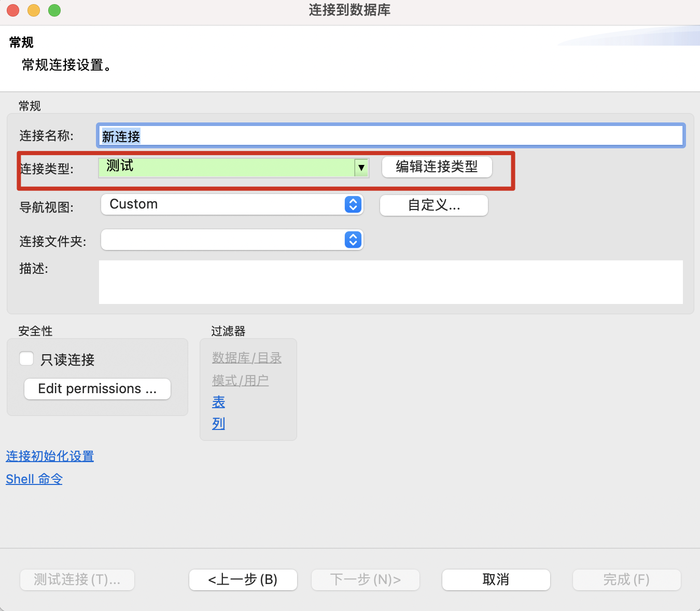Screen dimensions: 700x611
Task: Open the 导航视图 stepper dropdown
Action: 353,204
